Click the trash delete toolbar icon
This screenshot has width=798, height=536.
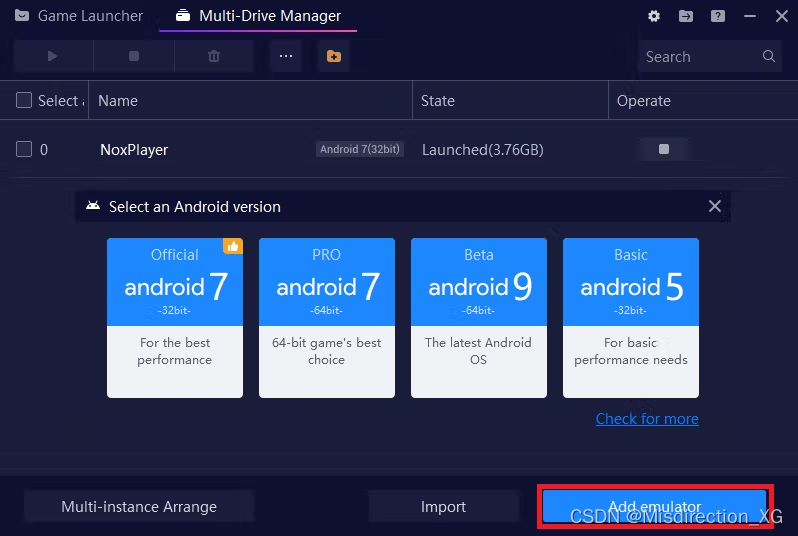[x=214, y=56]
